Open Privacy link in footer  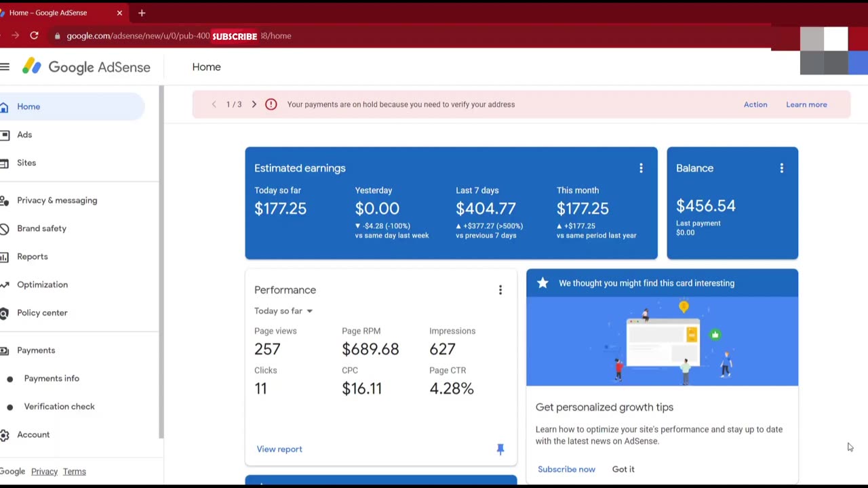44,472
